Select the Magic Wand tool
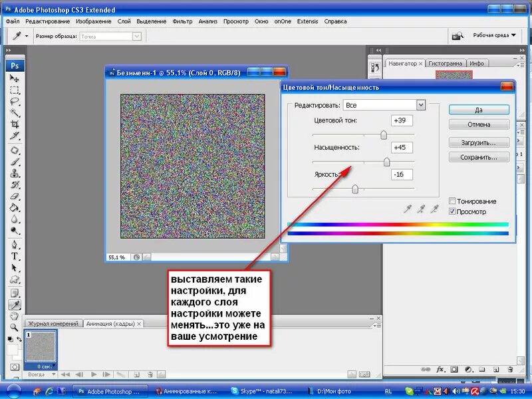Image resolution: width=532 pixels, height=399 pixels. click(14, 112)
